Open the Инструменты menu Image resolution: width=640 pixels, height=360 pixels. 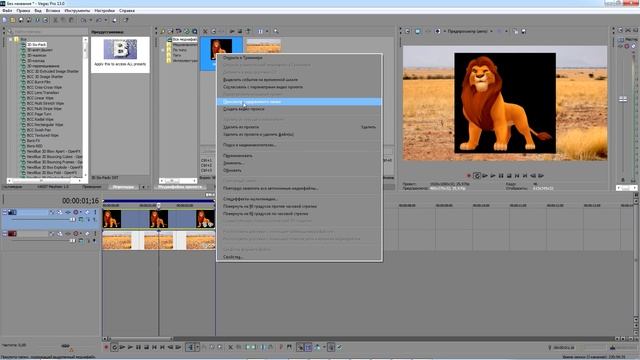pyautogui.click(x=77, y=10)
